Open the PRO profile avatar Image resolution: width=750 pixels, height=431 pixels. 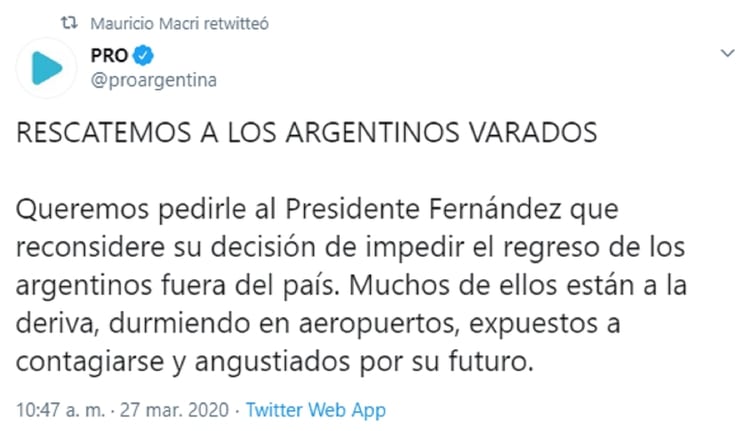(46, 68)
